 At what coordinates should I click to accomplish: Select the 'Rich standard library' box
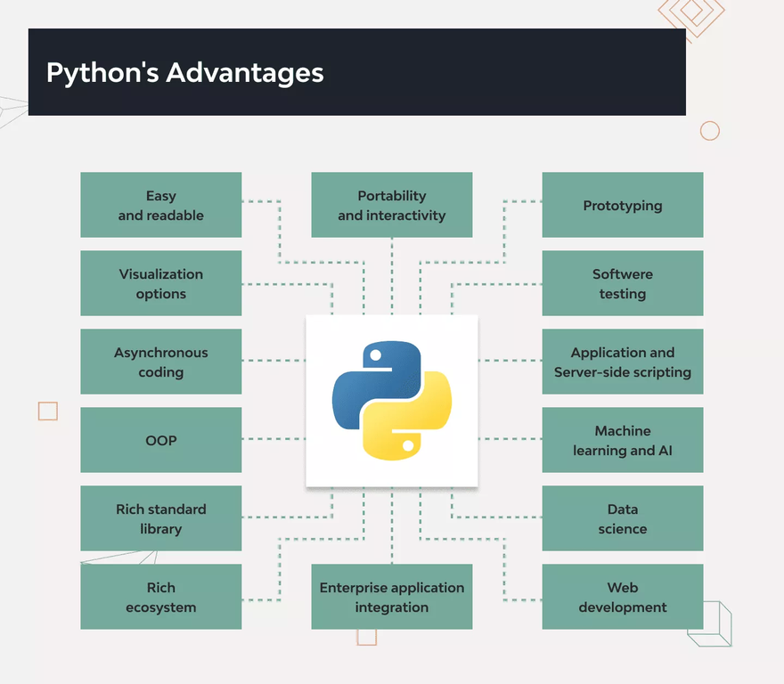pos(161,518)
